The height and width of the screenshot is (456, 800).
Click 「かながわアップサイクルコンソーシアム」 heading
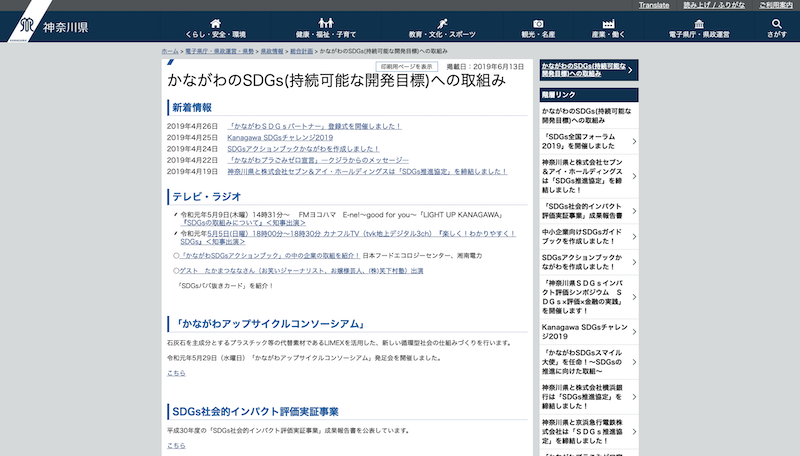point(270,324)
